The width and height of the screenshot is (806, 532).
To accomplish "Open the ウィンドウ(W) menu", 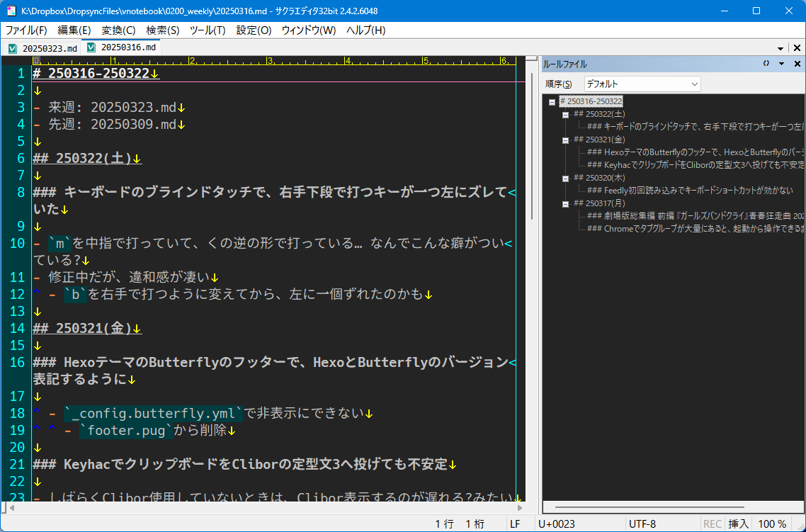I will click(x=308, y=30).
